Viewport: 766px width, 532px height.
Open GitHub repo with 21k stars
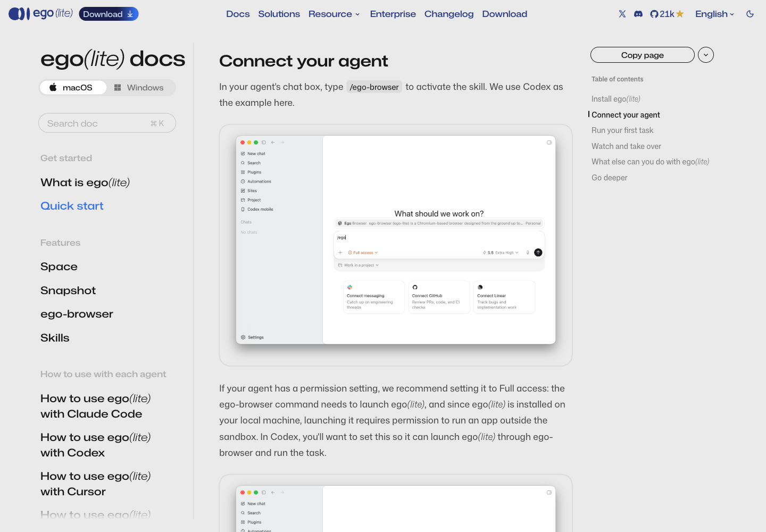pos(667,14)
